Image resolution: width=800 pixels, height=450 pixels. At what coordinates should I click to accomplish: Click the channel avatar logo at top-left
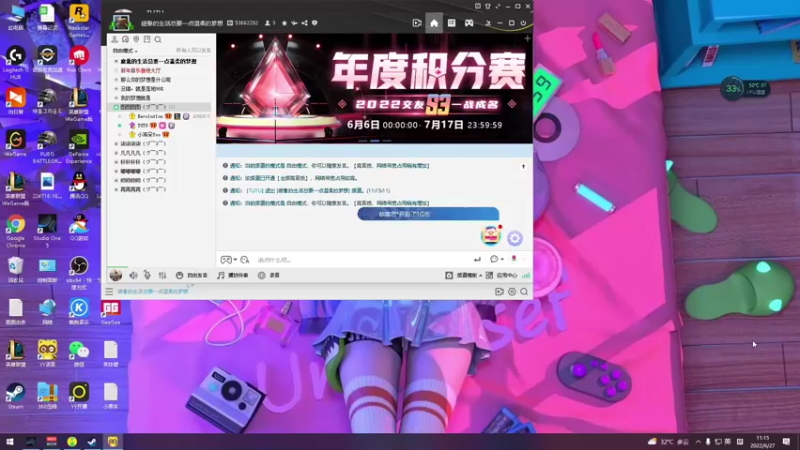(x=121, y=21)
